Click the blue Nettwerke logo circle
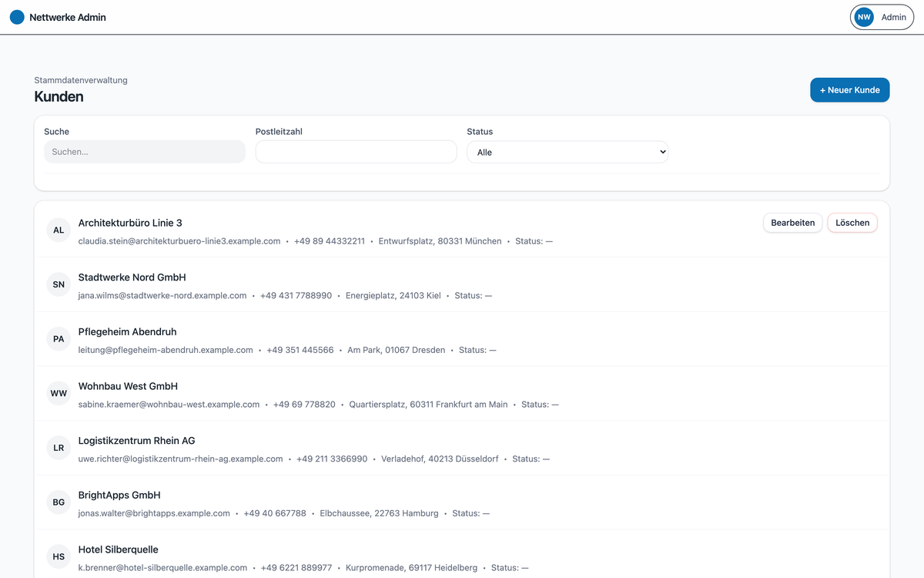Image resolution: width=924 pixels, height=578 pixels. (17, 17)
